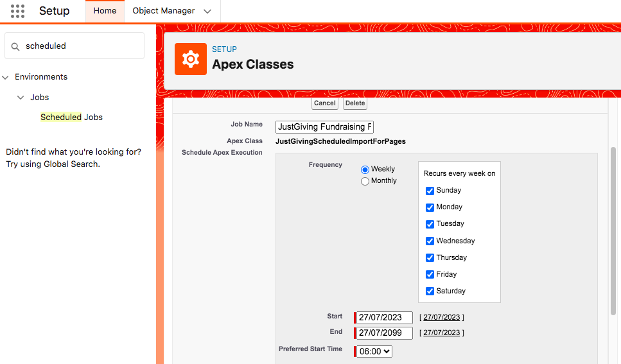
Task: Collapse the Environments section
Action: [6, 77]
